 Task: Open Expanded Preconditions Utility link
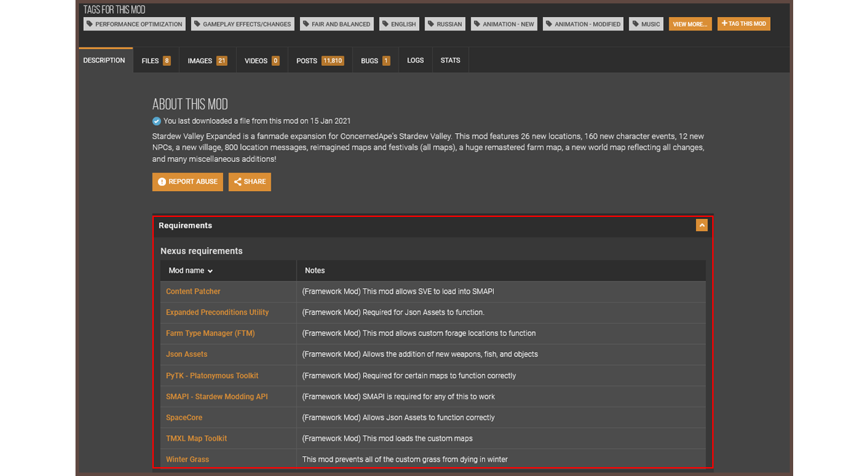[x=217, y=312]
